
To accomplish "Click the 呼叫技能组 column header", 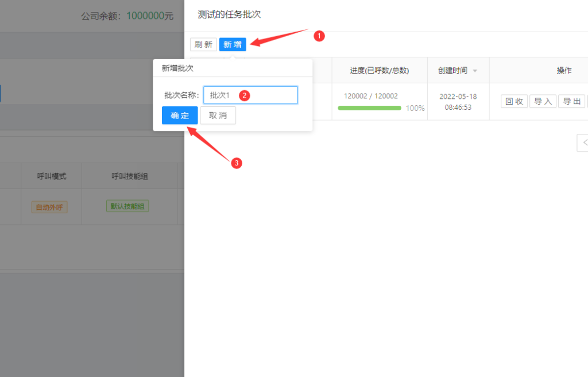I will [130, 176].
